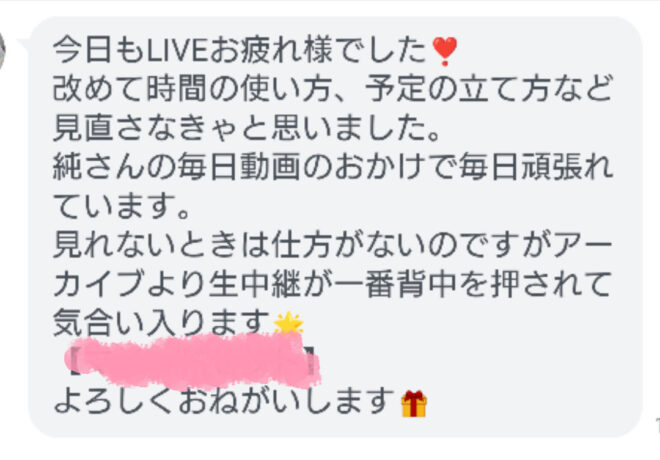Click the pink scribbled redaction area
Viewport: 660px width, 460px height.
(193, 361)
